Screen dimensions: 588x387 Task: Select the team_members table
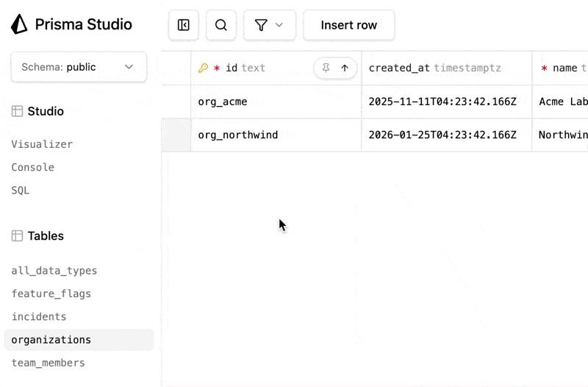(x=49, y=363)
